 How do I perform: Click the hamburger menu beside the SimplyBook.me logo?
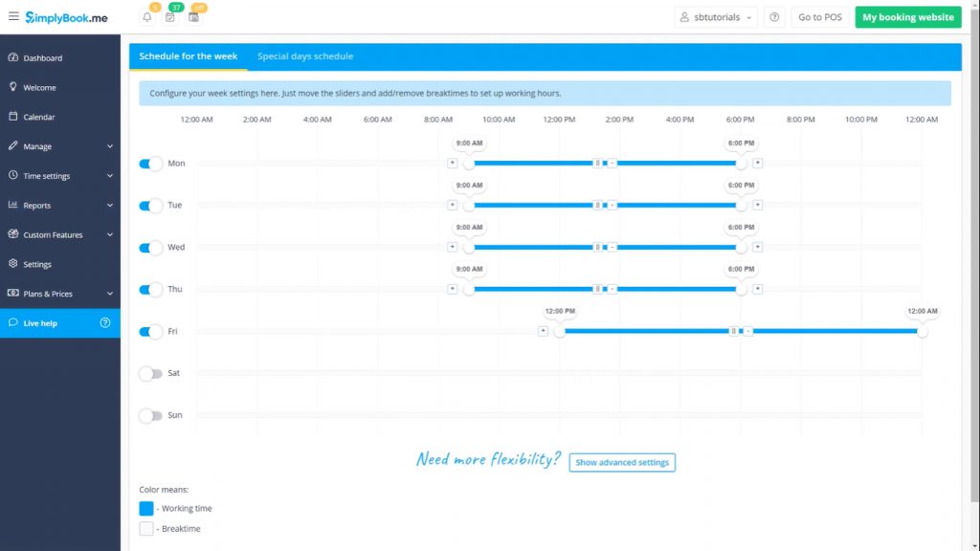tap(16, 15)
